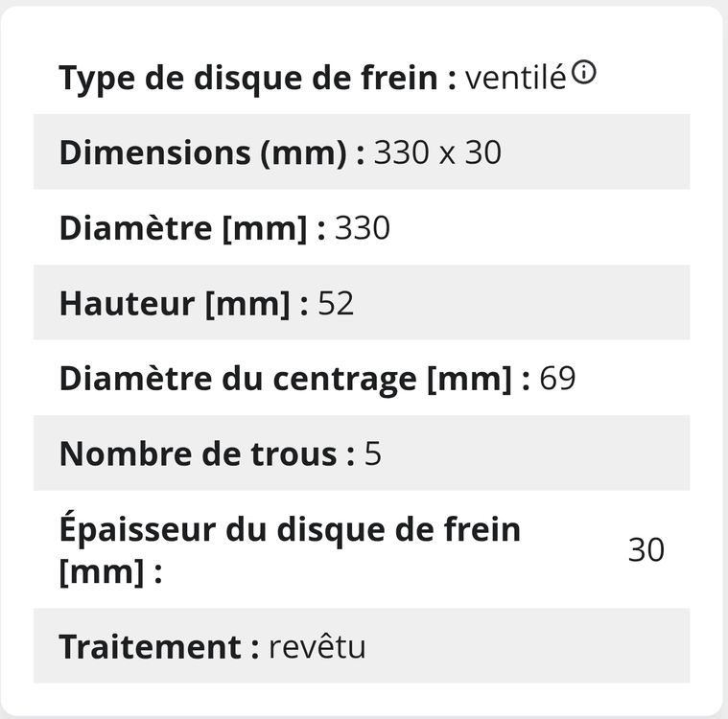
Task: Click the grey Dimensions row background
Action: [x=362, y=151]
